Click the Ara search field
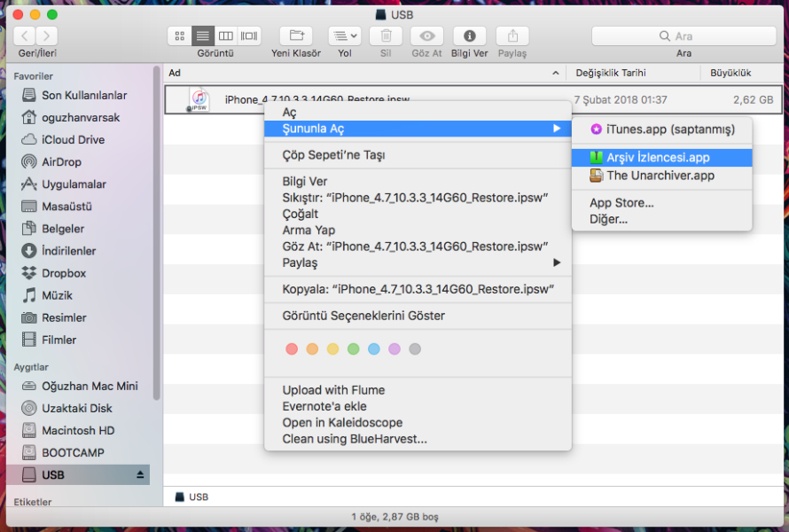The height and width of the screenshot is (532, 789). click(684, 36)
